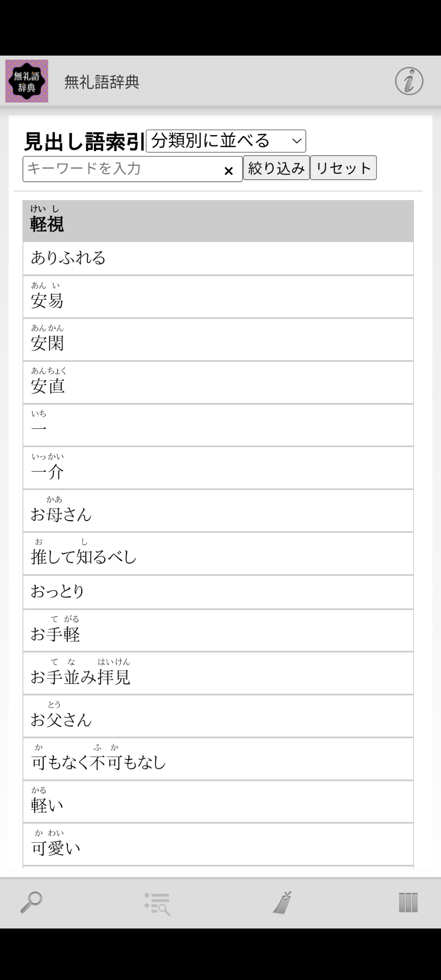
Task: Open the bookmark tag tab icon
Action: [x=282, y=902]
